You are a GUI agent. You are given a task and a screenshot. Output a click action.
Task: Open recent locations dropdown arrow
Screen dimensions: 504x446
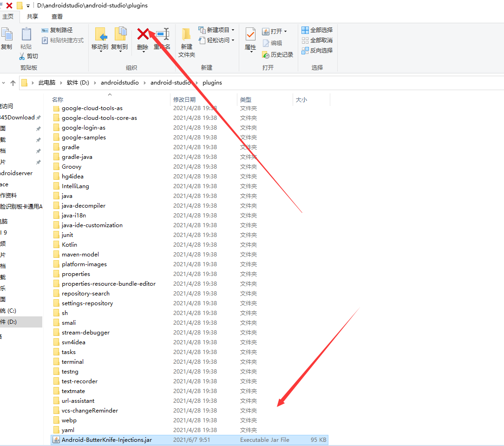4,83
